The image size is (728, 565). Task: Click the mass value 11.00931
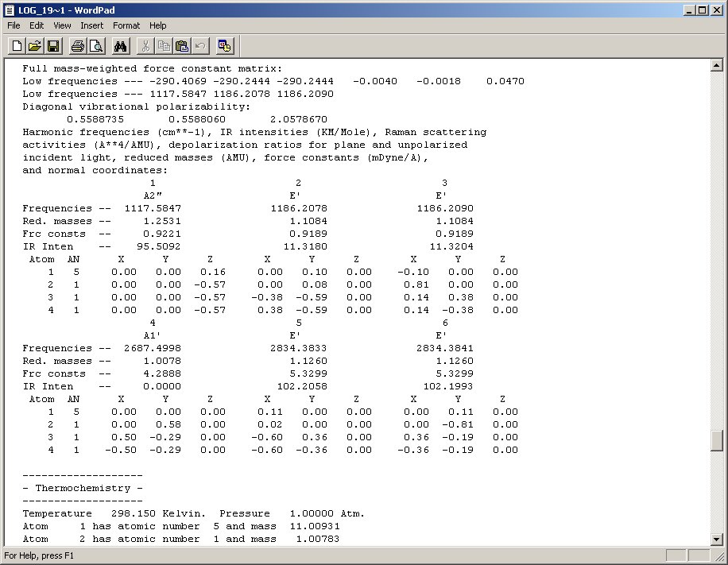tap(315, 527)
